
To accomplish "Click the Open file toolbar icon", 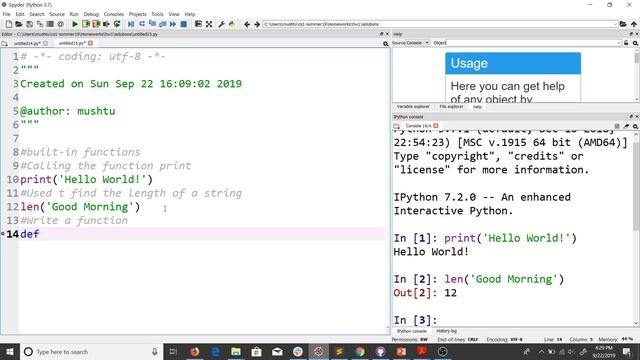I will point(19,24).
